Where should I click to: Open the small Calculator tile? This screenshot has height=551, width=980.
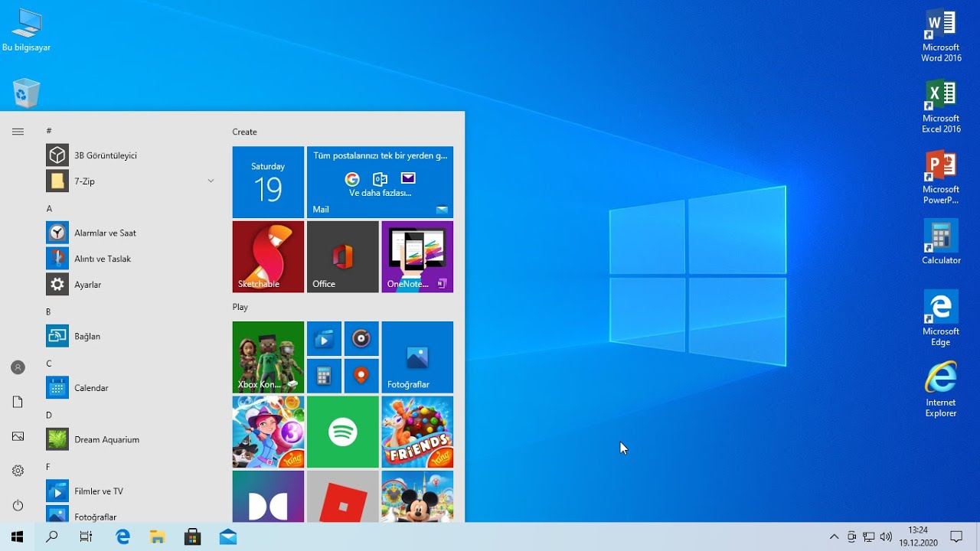[324, 376]
